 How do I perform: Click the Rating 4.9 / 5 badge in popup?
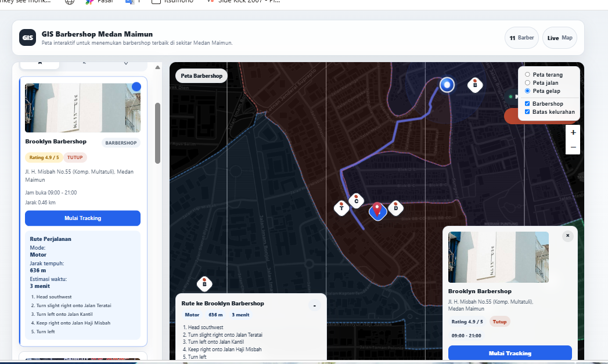point(467,322)
